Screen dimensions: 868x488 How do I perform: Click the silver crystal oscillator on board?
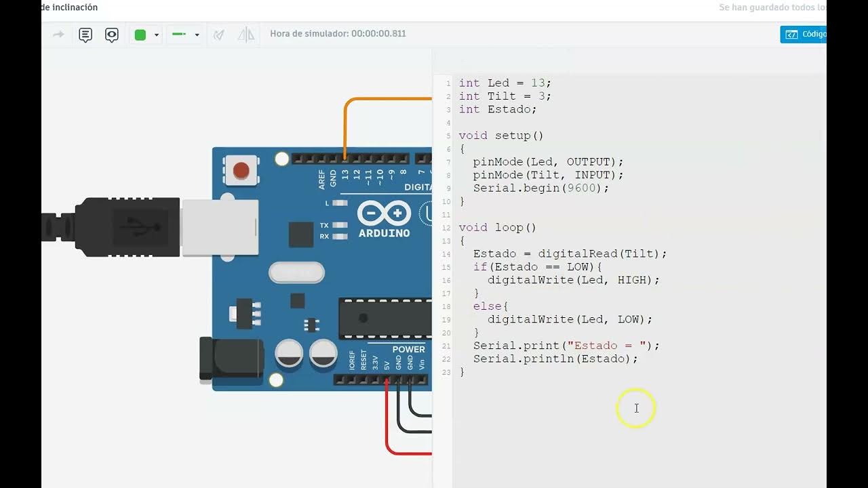297,272
